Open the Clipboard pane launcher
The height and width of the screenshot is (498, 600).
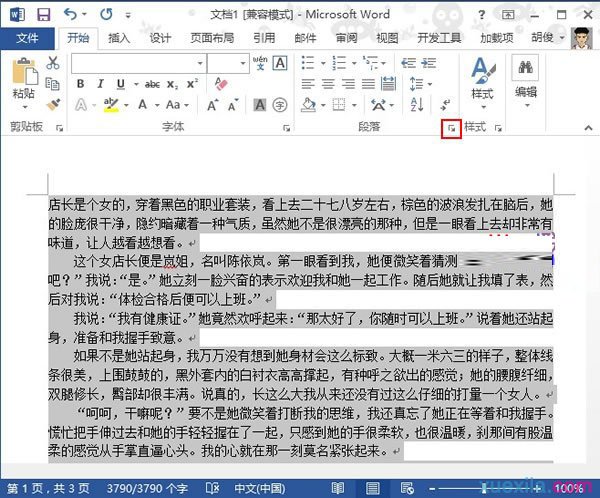(59, 128)
